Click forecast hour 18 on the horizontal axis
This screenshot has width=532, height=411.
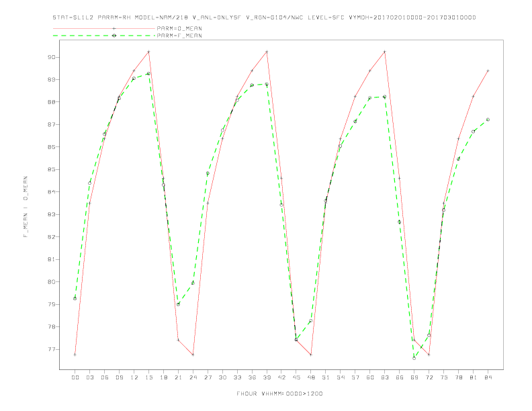(x=163, y=377)
